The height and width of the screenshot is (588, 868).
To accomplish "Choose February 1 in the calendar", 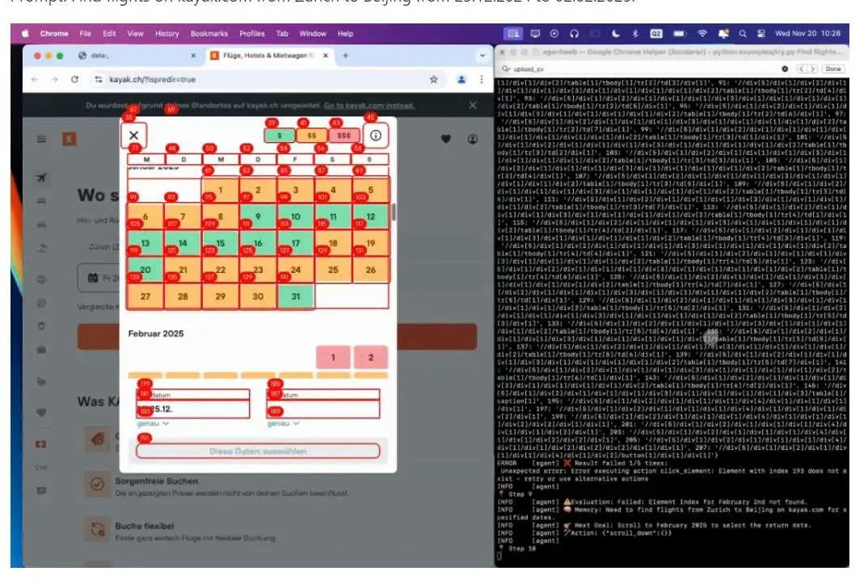I will coord(333,357).
